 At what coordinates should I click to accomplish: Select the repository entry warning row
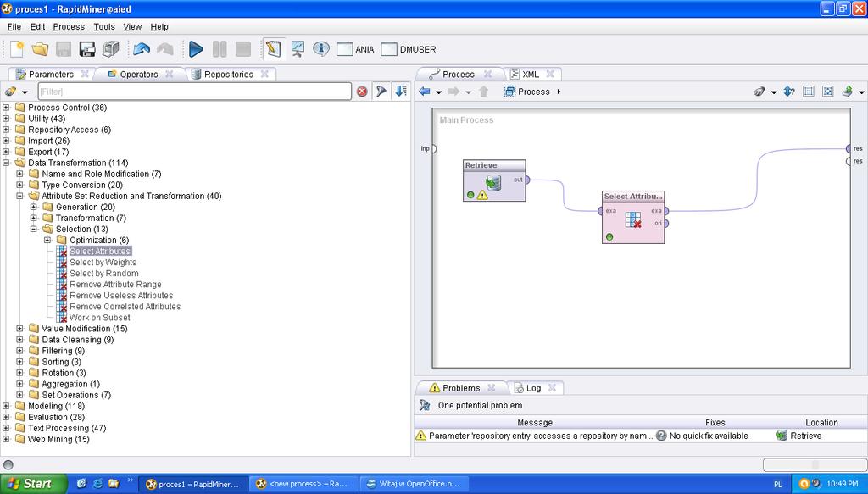[641, 436]
